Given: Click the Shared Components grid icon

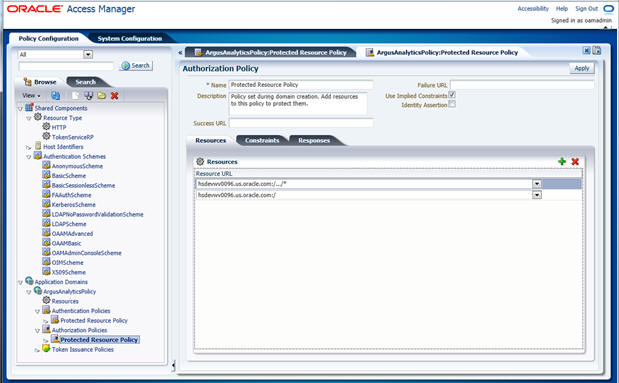Looking at the screenshot, I should coord(29,107).
